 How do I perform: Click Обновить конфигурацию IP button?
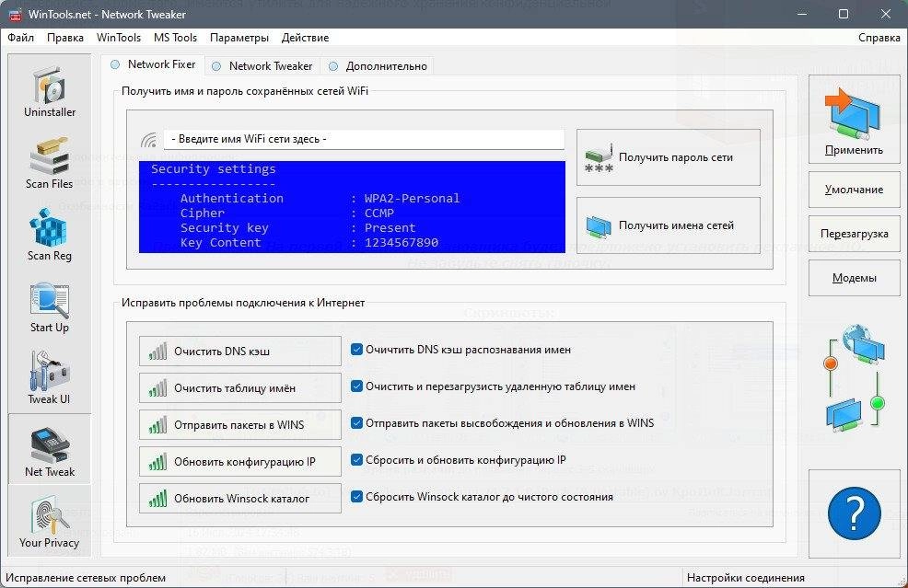tap(239, 461)
